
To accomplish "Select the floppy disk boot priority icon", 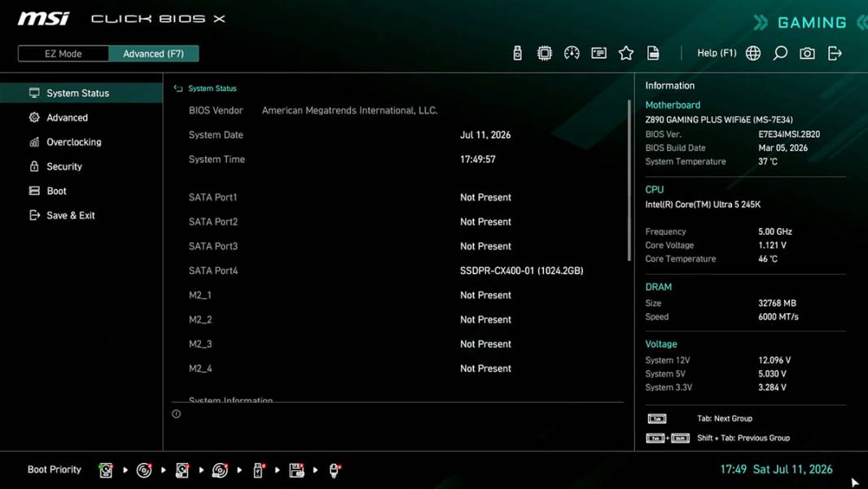I will 296,470.
